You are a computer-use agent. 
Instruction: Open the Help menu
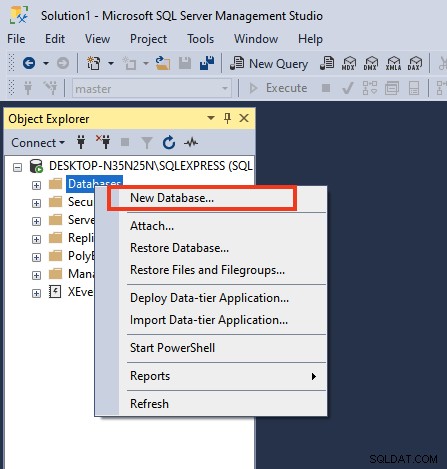(310, 39)
